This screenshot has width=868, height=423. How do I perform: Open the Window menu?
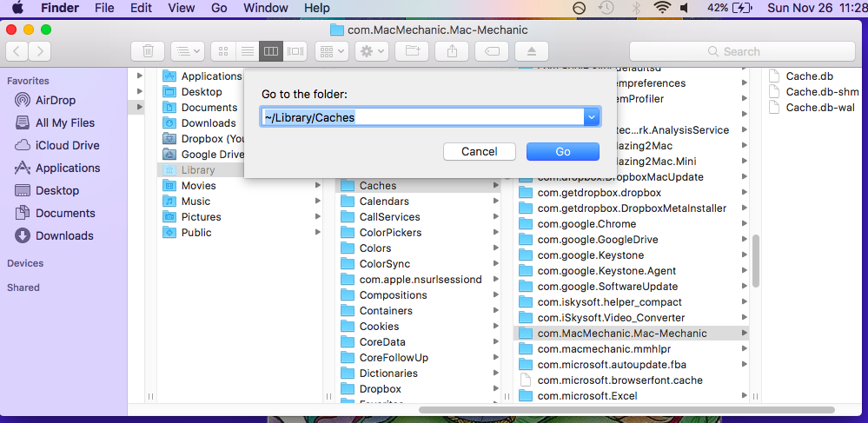click(x=266, y=8)
